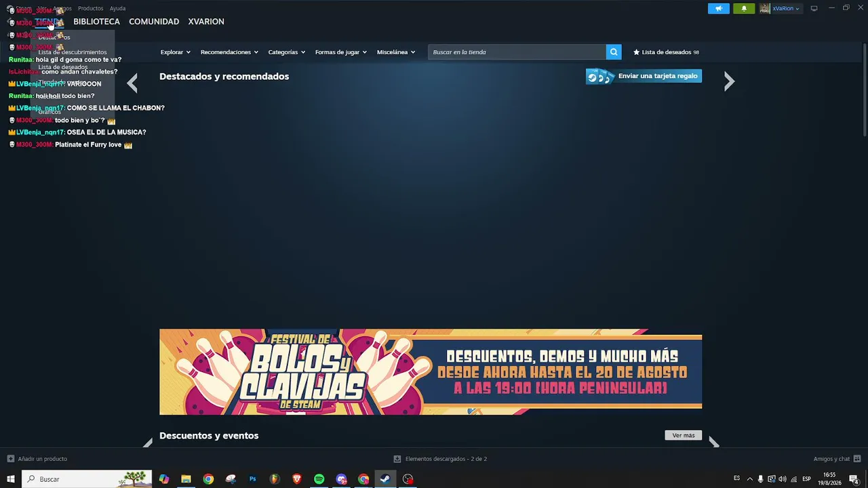The height and width of the screenshot is (488, 868).
Task: Open the Chrome icon beside File Explorer
Action: (x=208, y=479)
